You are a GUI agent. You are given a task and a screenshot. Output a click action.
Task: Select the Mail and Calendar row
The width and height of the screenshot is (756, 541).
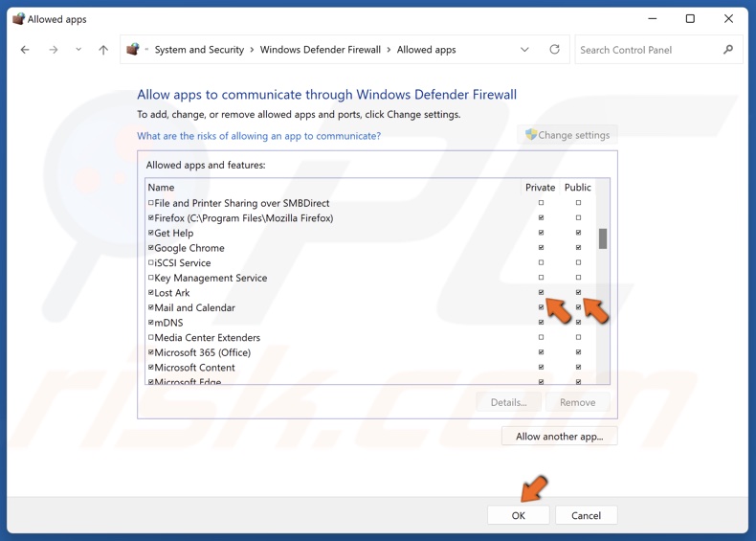(370, 307)
